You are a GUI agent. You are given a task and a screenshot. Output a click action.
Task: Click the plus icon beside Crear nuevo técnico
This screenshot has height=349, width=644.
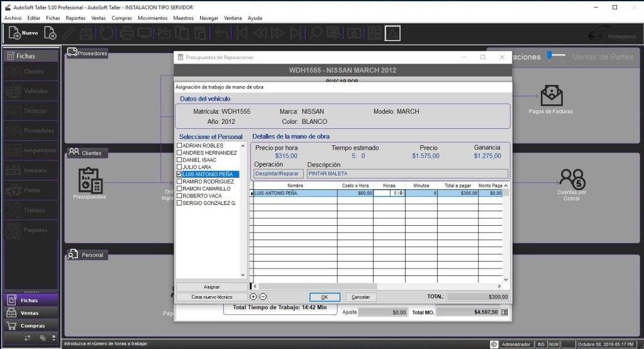(253, 297)
